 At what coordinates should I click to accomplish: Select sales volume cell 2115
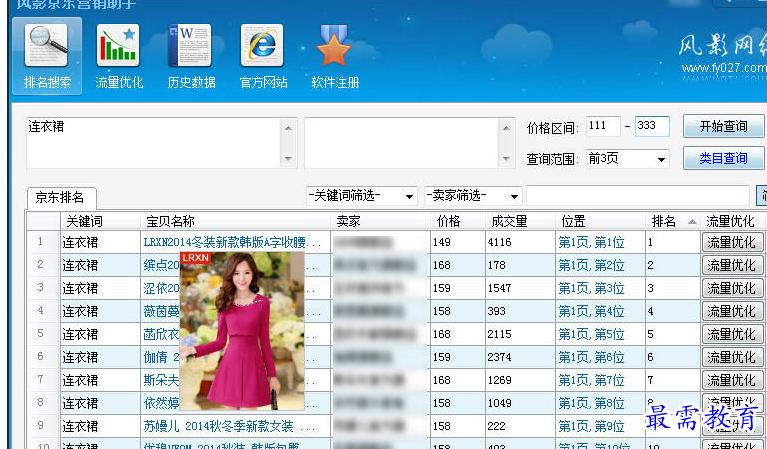tap(520, 334)
